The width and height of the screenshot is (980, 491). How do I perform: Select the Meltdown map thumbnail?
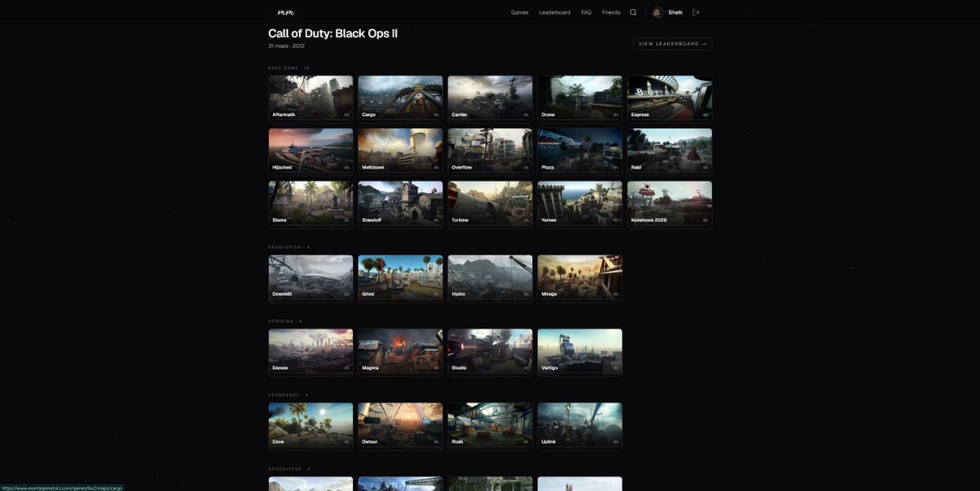(x=401, y=151)
